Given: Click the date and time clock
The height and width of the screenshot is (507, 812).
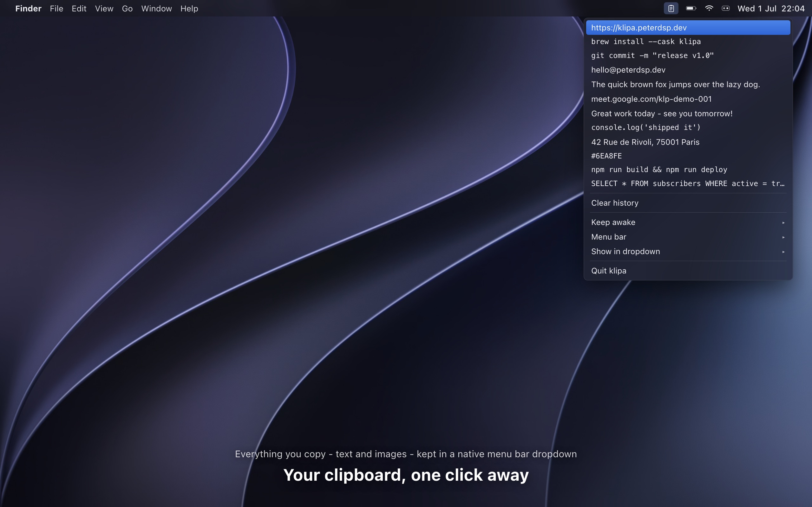Looking at the screenshot, I should click(771, 8).
